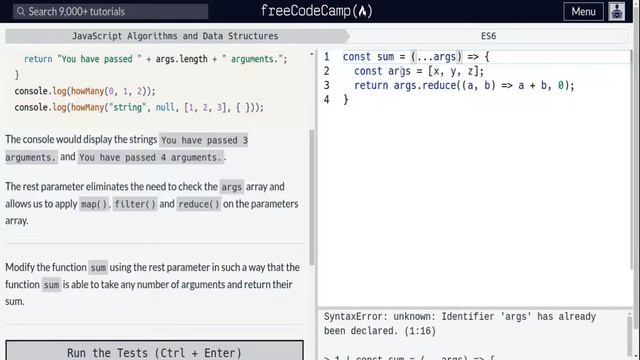This screenshot has width=640, height=360.
Task: Click inline code 'filter()' in instructions
Action: point(135,204)
